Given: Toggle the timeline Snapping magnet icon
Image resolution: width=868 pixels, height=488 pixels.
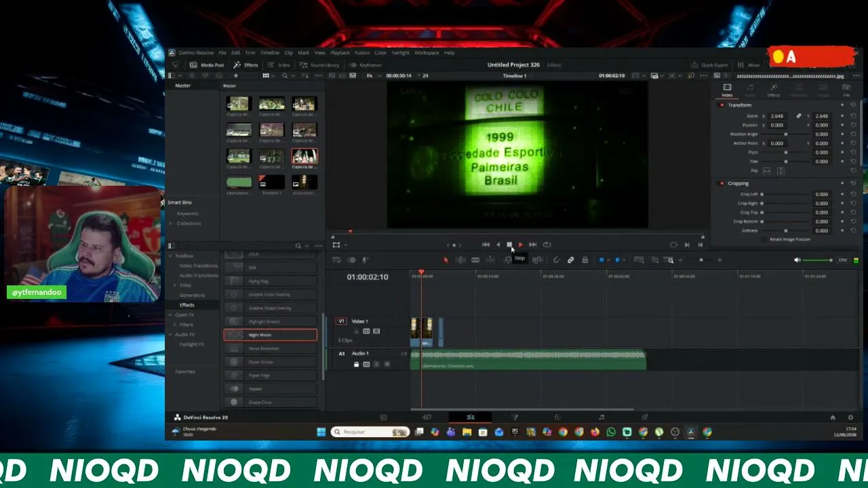Looking at the screenshot, I should tap(556, 260).
